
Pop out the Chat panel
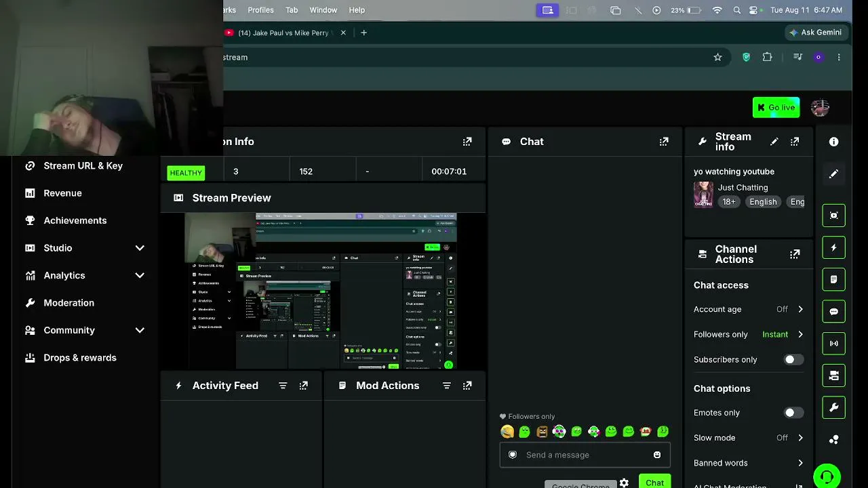(664, 142)
